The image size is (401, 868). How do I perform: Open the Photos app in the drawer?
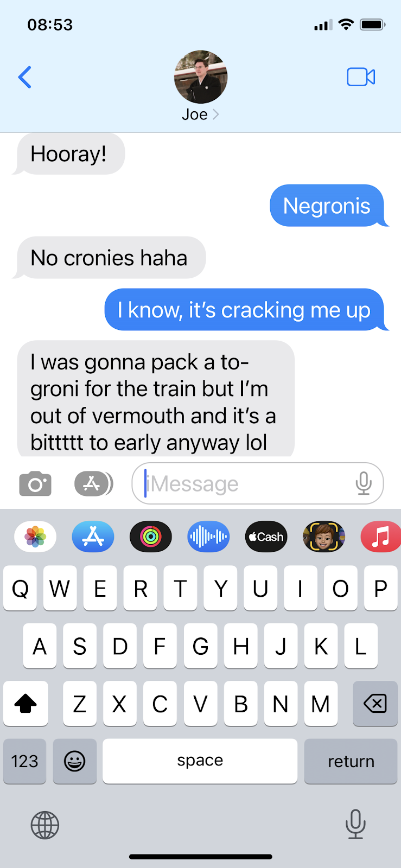35,537
